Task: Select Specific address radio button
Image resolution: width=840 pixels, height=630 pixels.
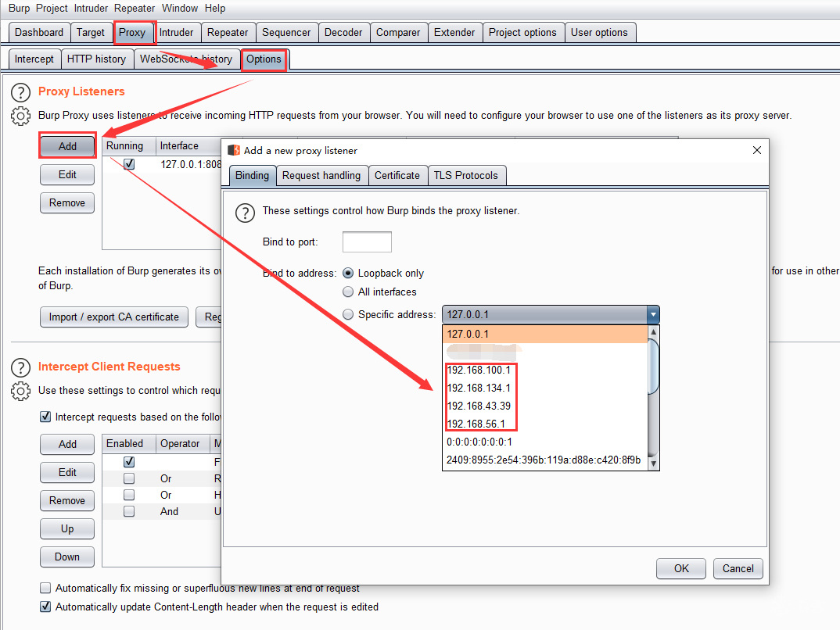Action: pyautogui.click(x=348, y=314)
